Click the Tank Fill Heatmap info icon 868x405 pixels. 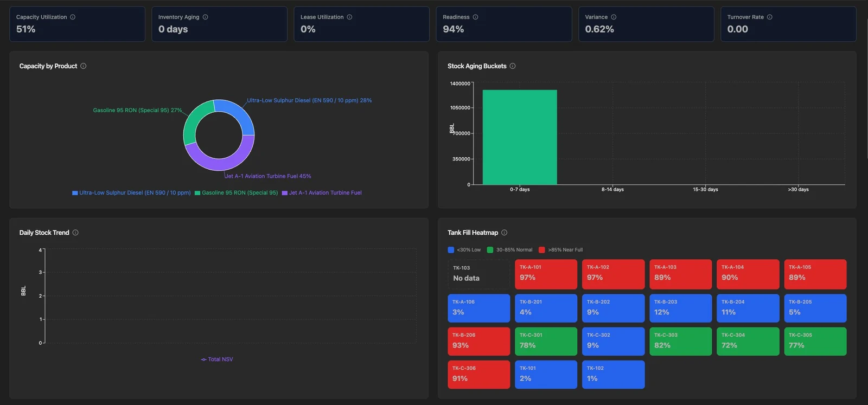click(x=504, y=233)
